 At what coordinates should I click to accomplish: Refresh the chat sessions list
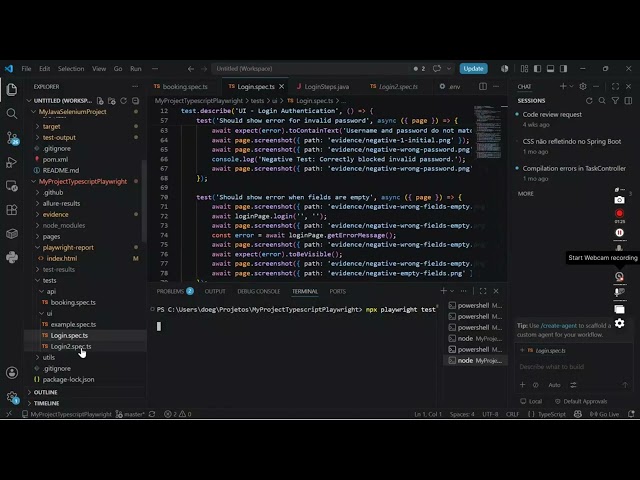[589, 100]
